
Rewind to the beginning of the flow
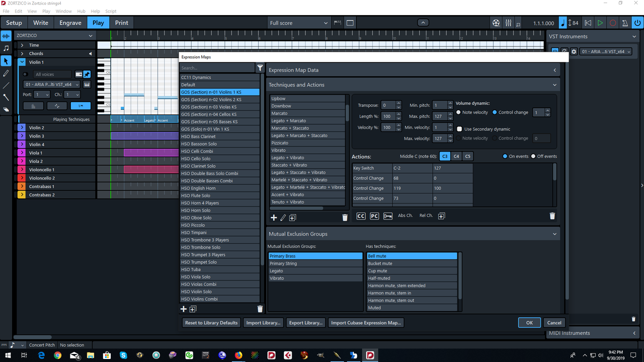click(x=588, y=23)
